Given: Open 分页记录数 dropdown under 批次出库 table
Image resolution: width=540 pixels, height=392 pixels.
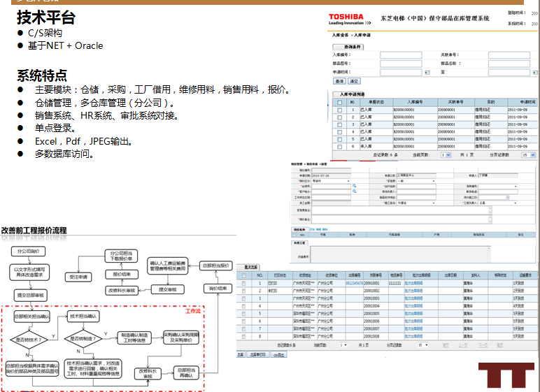Looking at the screenshot, I should [x=423, y=345].
